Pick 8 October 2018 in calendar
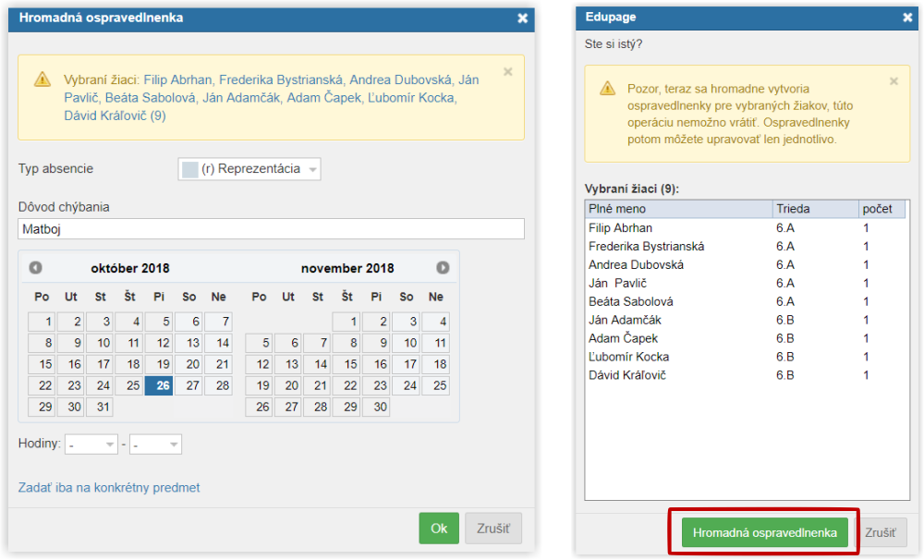The width and height of the screenshot is (924, 560). pos(42,343)
